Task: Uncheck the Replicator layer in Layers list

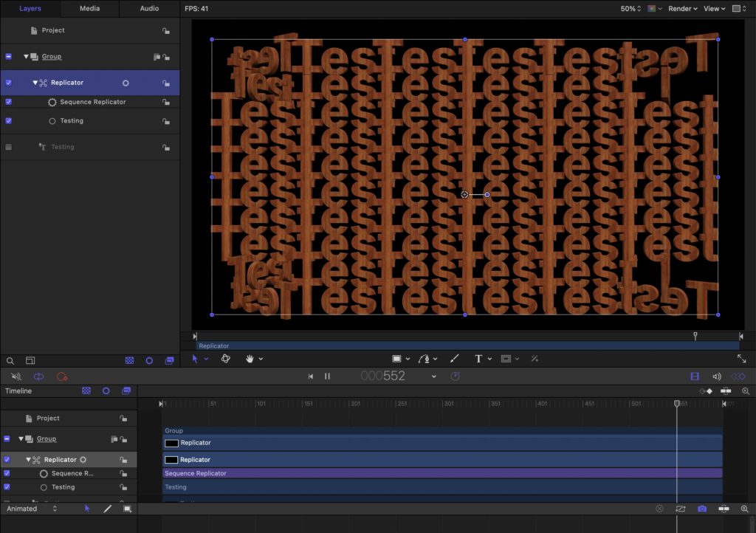Action: click(x=9, y=83)
